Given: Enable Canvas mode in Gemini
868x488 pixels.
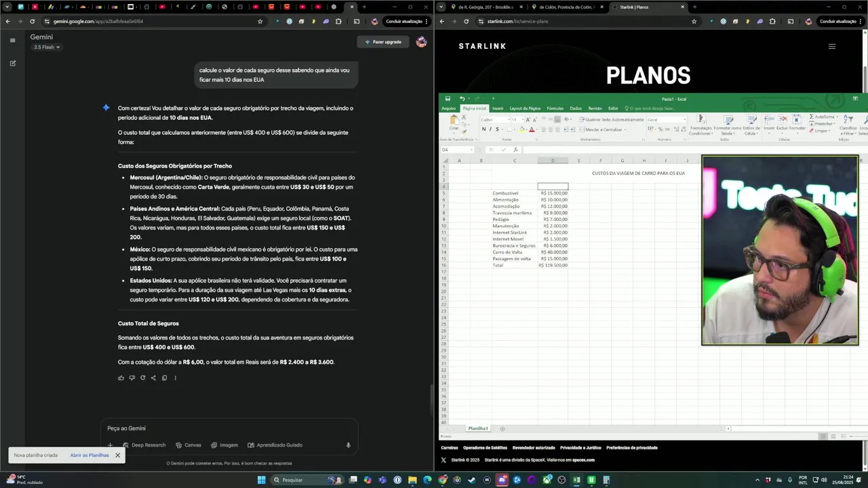Looking at the screenshot, I should point(189,445).
